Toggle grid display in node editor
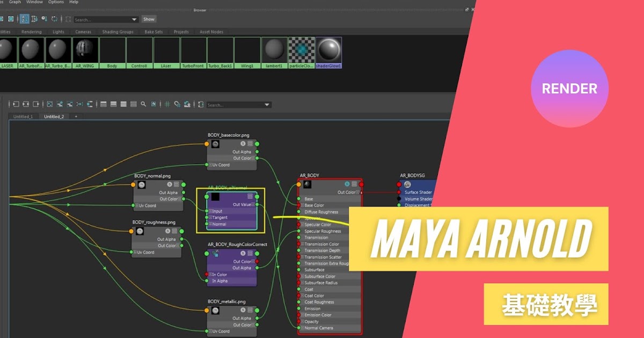This screenshot has height=338, width=644. click(x=167, y=104)
